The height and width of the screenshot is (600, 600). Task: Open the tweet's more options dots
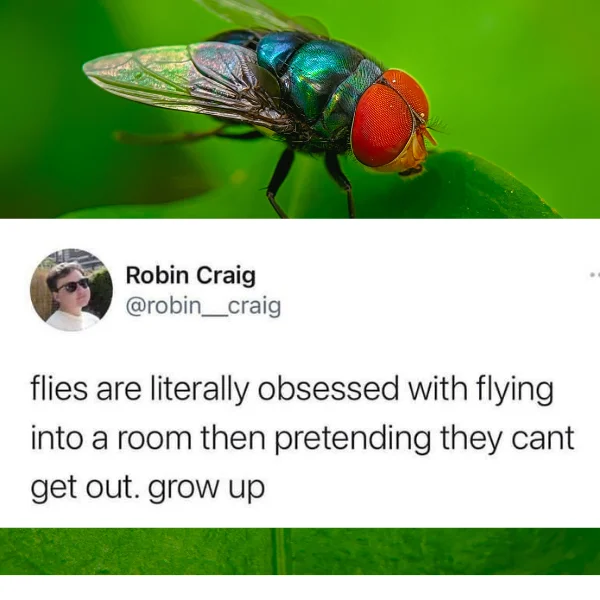pos(595,274)
